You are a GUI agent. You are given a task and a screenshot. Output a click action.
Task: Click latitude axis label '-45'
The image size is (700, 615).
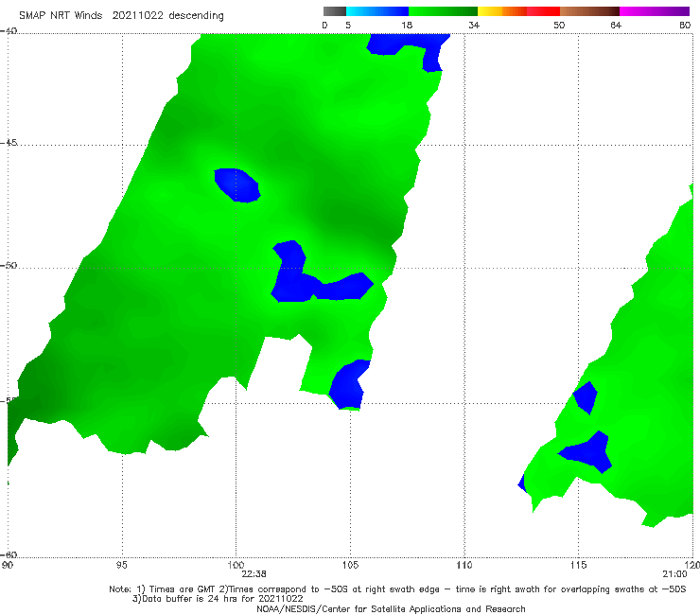(x=9, y=143)
